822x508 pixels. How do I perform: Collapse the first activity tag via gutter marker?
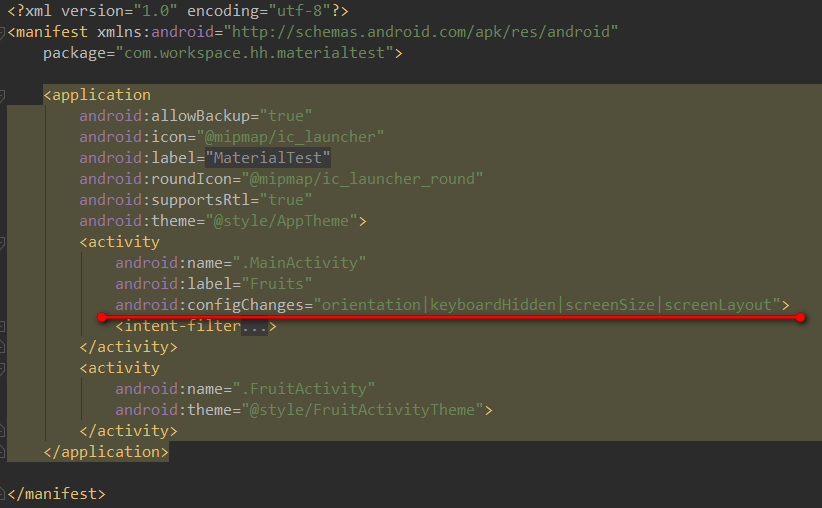tap(2, 242)
